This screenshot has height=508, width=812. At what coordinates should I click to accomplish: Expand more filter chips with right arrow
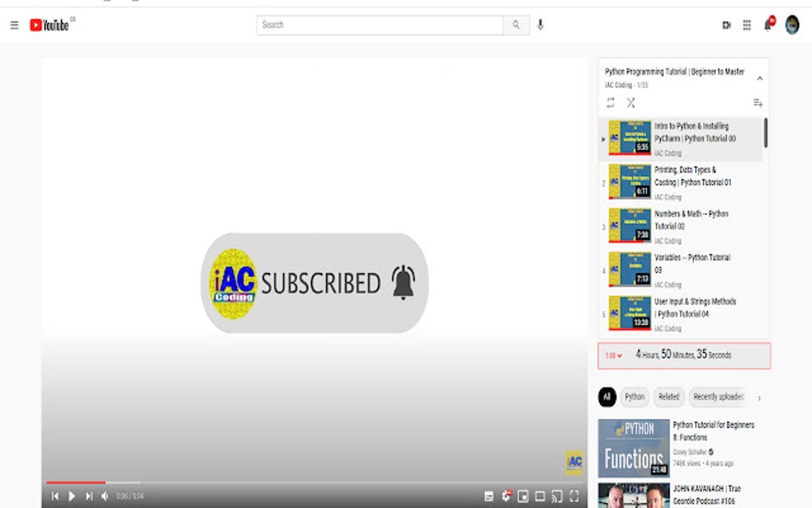point(760,397)
